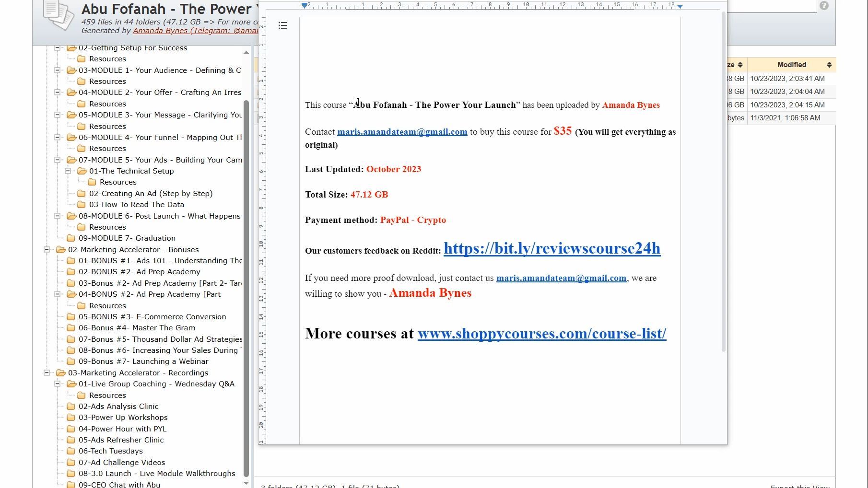Click the Modified column sort arrows

pos(829,65)
